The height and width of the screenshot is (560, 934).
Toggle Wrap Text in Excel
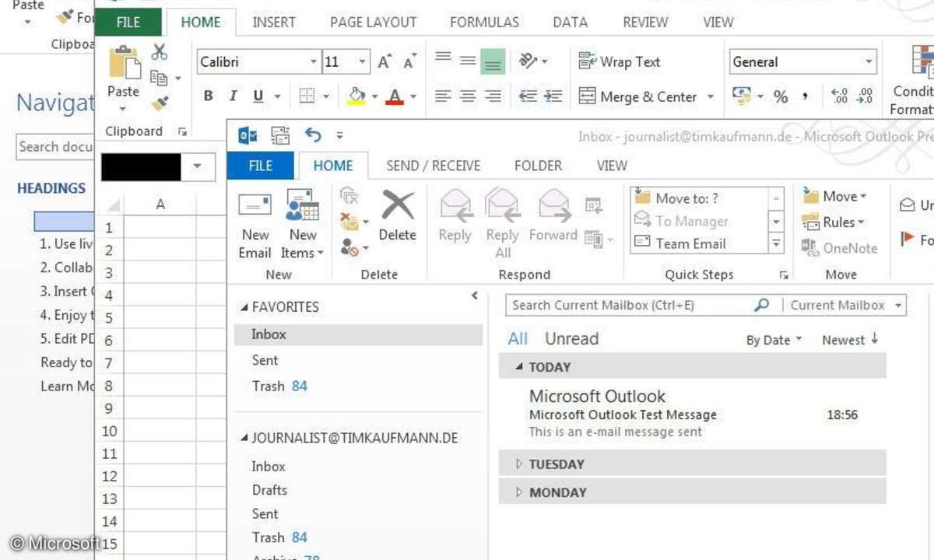click(x=620, y=61)
